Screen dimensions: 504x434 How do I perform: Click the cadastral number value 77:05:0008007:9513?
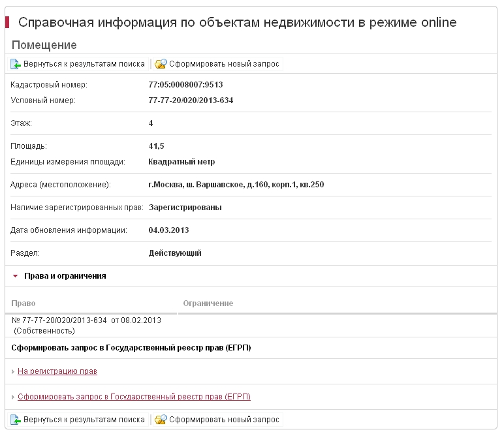coord(185,85)
